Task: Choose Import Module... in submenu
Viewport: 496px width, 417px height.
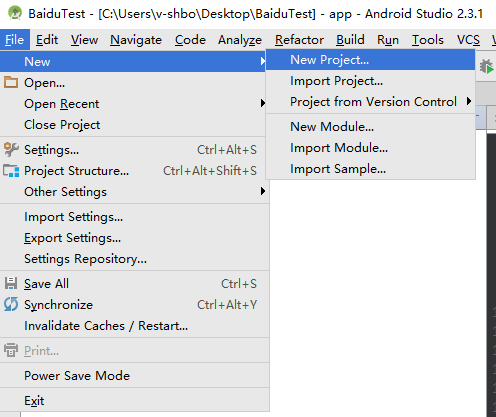Action: [x=370, y=148]
